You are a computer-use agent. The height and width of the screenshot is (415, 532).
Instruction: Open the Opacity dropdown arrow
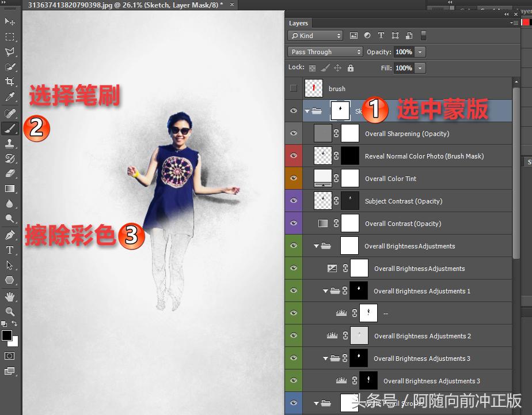[421, 51]
